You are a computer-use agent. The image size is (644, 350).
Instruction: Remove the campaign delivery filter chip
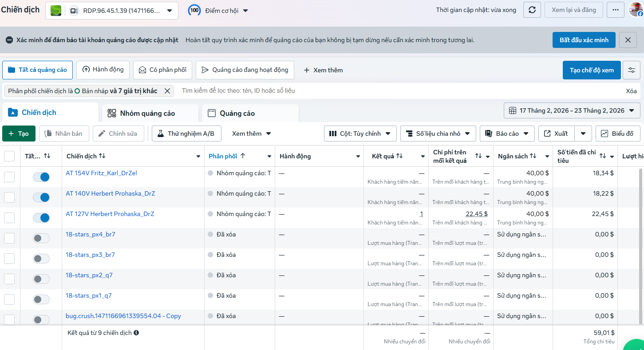click(167, 91)
